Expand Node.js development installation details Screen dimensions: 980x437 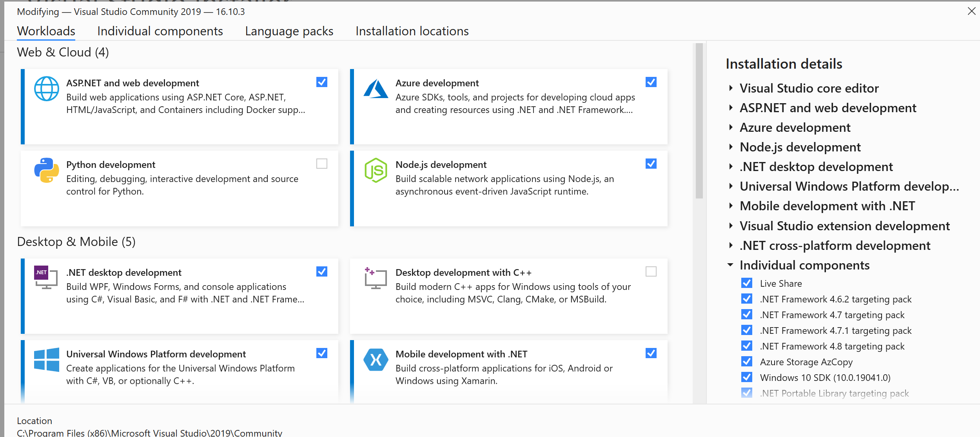tap(731, 147)
